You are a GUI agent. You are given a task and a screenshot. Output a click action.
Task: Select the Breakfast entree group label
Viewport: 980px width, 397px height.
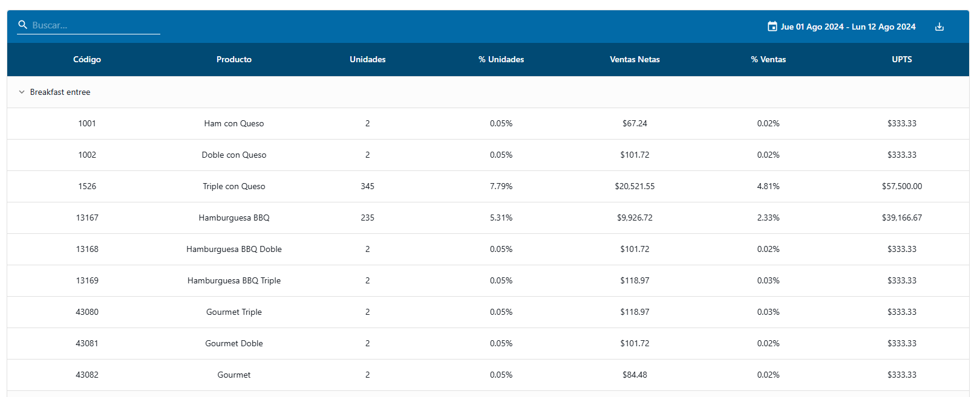point(60,92)
